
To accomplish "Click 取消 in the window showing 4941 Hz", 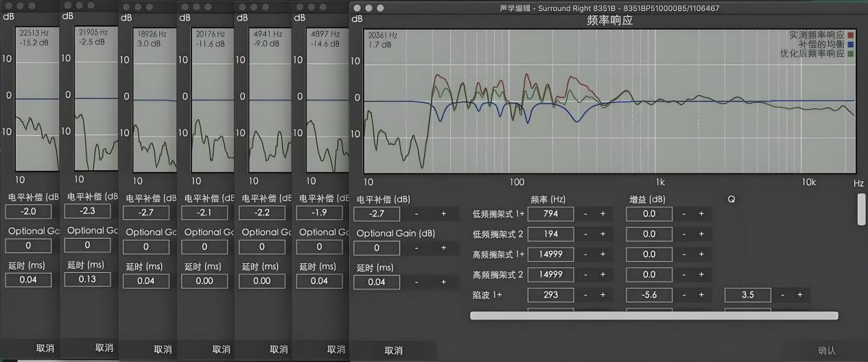I will (x=279, y=349).
